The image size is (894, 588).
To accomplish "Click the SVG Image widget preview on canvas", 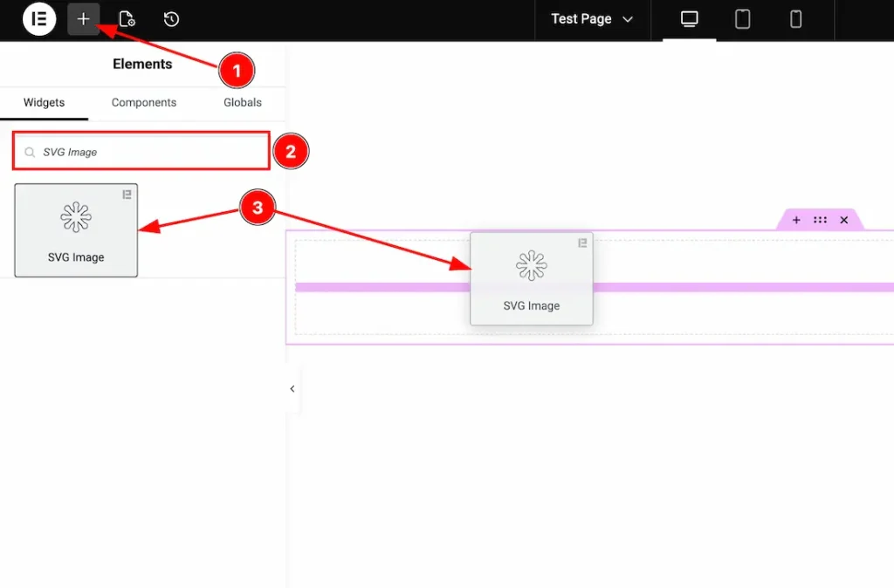I will coord(532,277).
